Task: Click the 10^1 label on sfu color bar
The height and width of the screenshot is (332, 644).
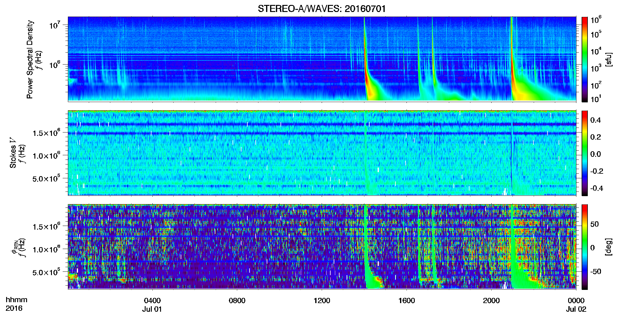Action: (x=596, y=99)
